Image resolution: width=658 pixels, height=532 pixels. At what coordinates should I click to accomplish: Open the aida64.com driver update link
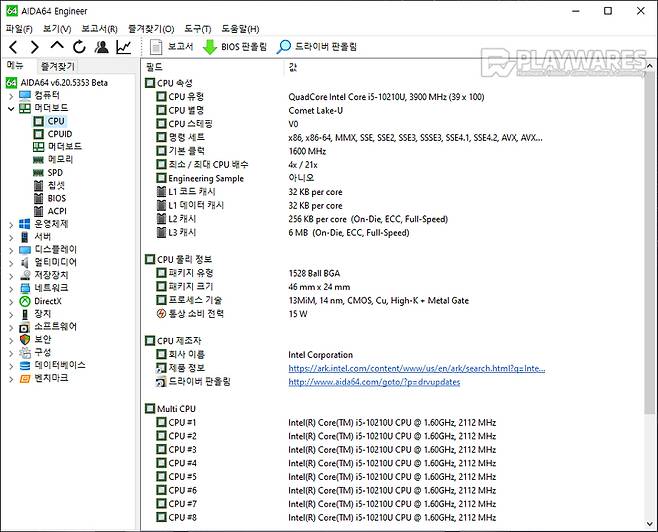tap(373, 381)
